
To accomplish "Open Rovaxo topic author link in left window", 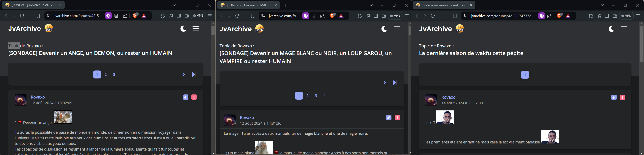I will point(34,46).
